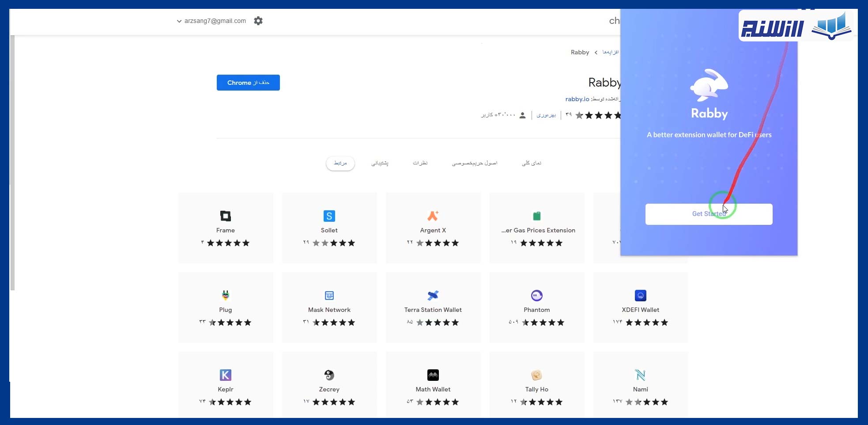Click the بهره‌وری category link

546,115
